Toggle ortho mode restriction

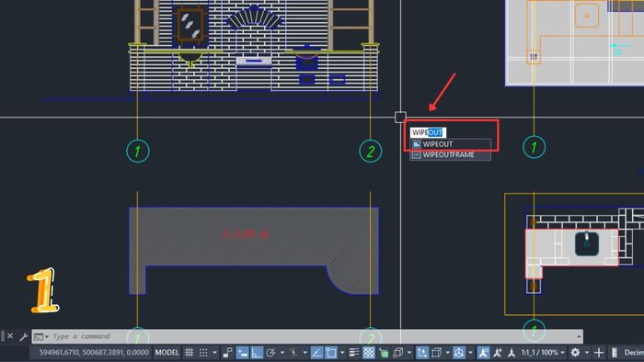tap(257, 353)
